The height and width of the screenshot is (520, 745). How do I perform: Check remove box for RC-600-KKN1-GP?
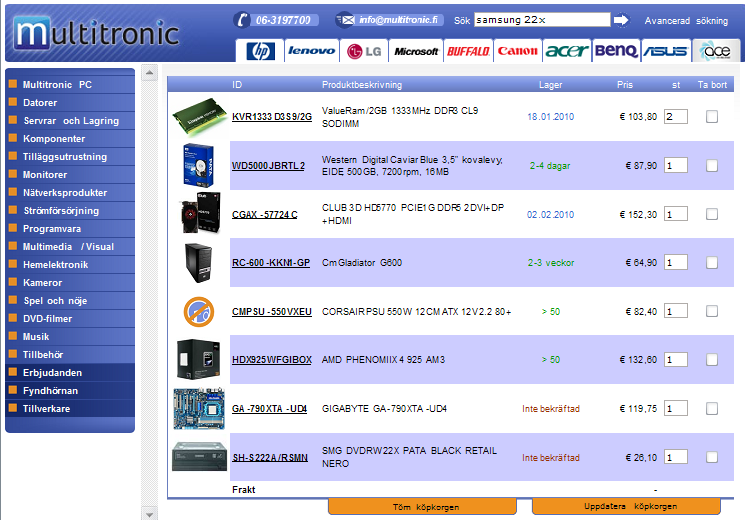[x=712, y=262]
